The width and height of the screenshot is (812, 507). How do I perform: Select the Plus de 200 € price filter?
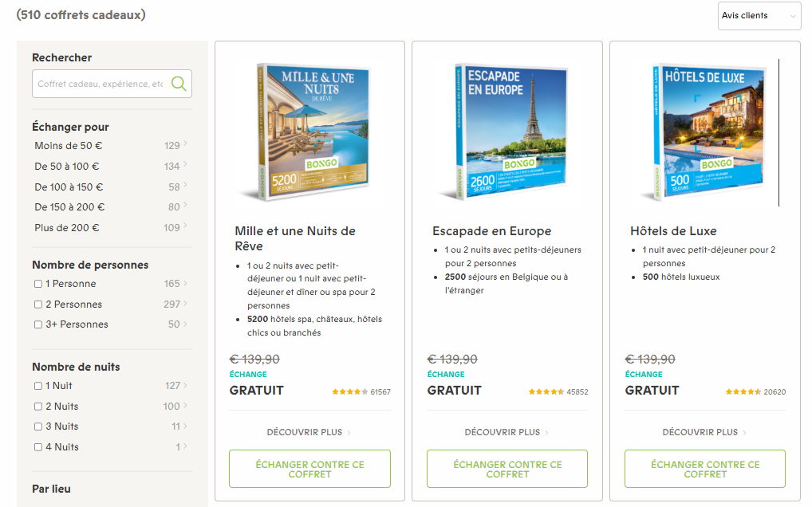[x=67, y=227]
